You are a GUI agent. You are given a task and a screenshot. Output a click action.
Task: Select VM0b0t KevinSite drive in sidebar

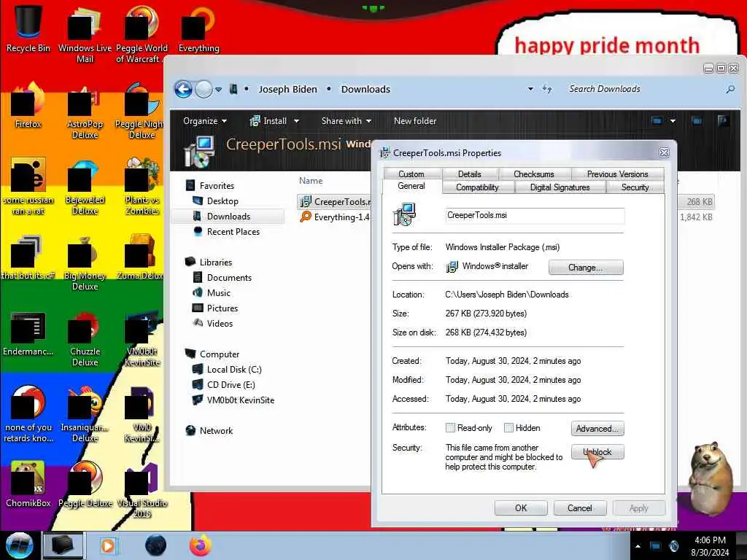(x=240, y=400)
